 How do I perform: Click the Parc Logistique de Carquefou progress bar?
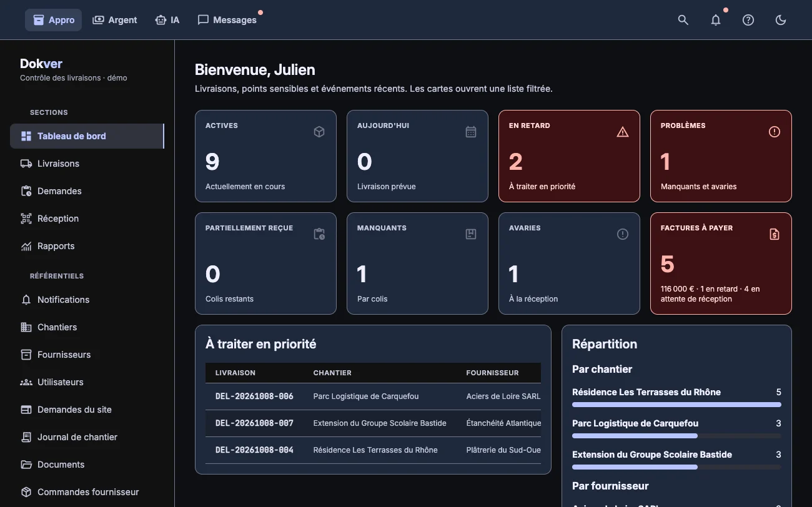[676, 436]
